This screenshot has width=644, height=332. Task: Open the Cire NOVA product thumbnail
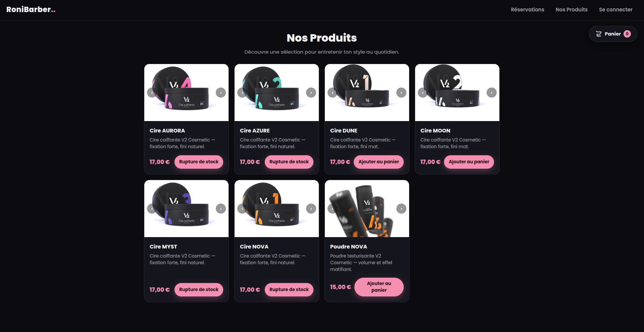coord(277,209)
